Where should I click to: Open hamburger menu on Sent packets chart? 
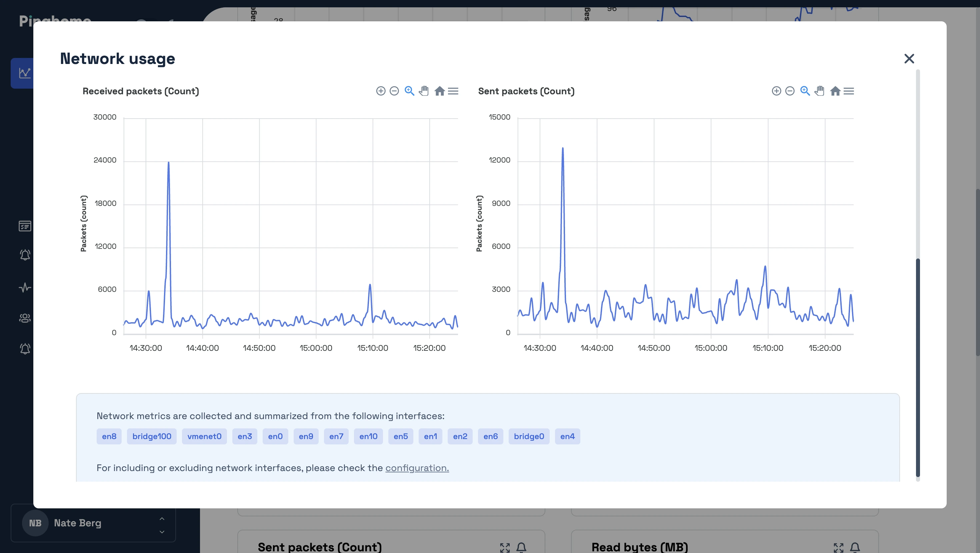pos(849,91)
